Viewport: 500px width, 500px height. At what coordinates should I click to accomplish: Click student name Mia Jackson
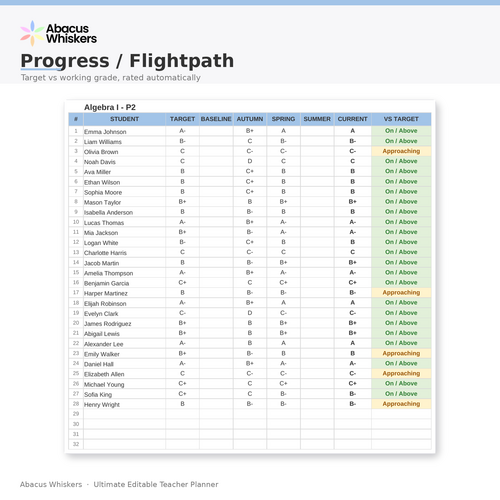coord(101,233)
